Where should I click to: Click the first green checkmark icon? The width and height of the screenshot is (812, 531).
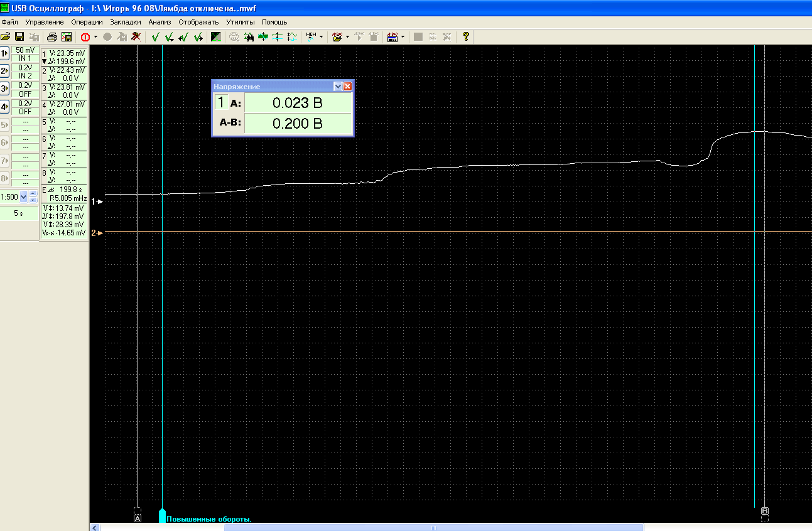click(x=155, y=37)
